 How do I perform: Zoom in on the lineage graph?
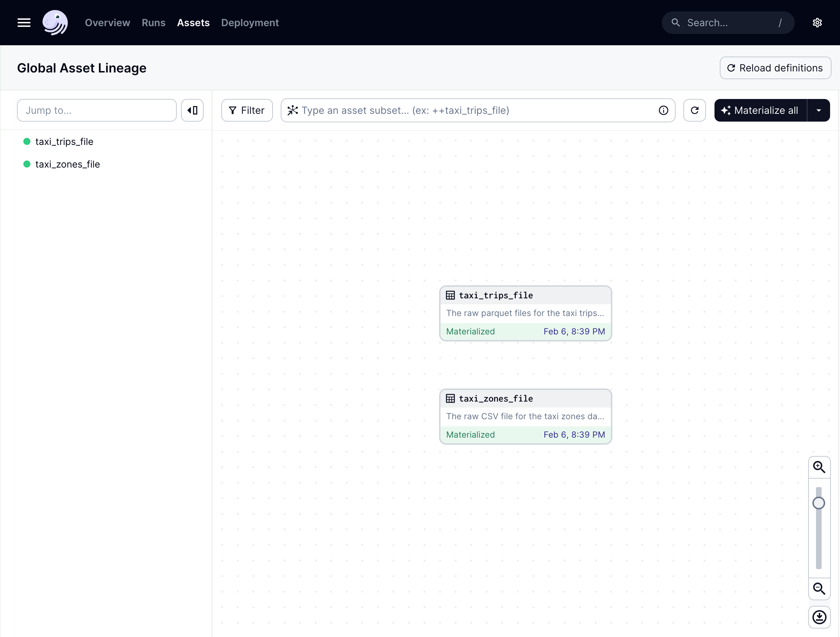click(819, 467)
